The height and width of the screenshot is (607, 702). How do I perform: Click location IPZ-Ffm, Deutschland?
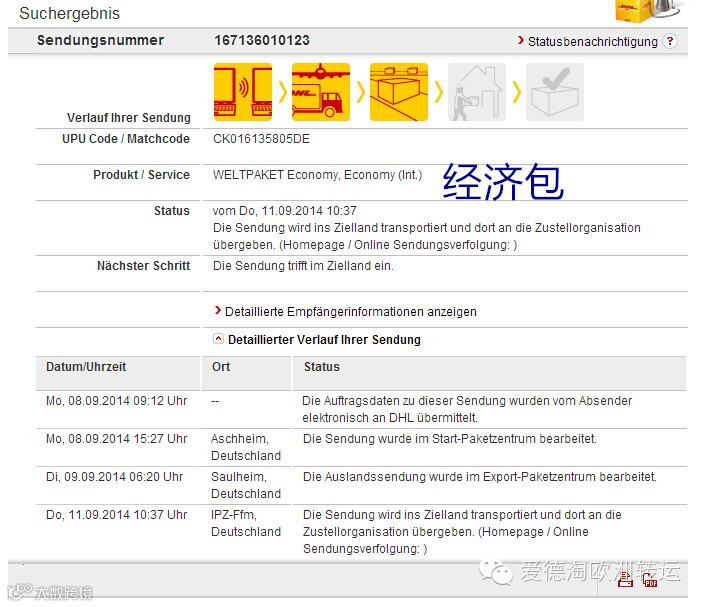click(x=246, y=523)
